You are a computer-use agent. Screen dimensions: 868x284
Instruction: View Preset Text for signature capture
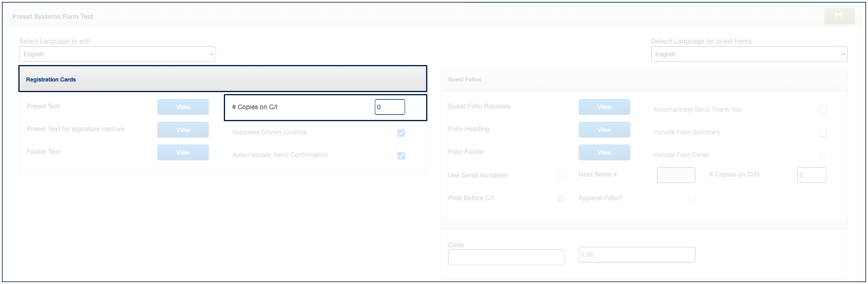[183, 130]
